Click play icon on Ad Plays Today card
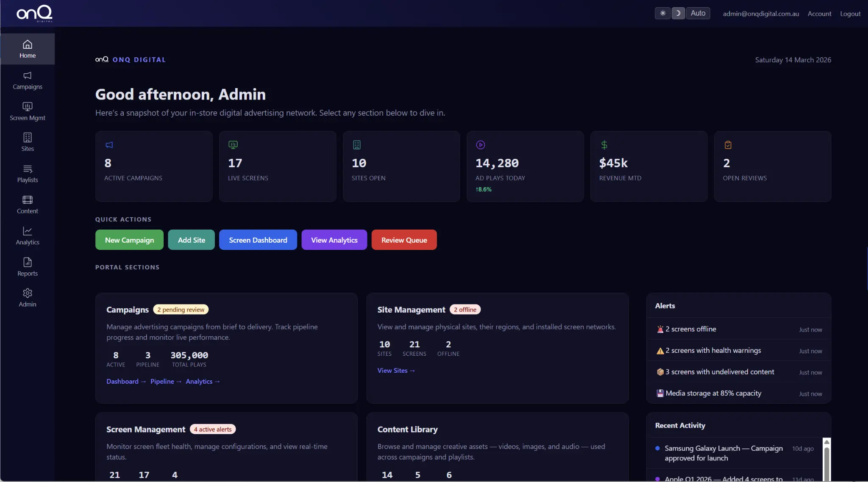Screen dimensions: 868x482 (480, 145)
